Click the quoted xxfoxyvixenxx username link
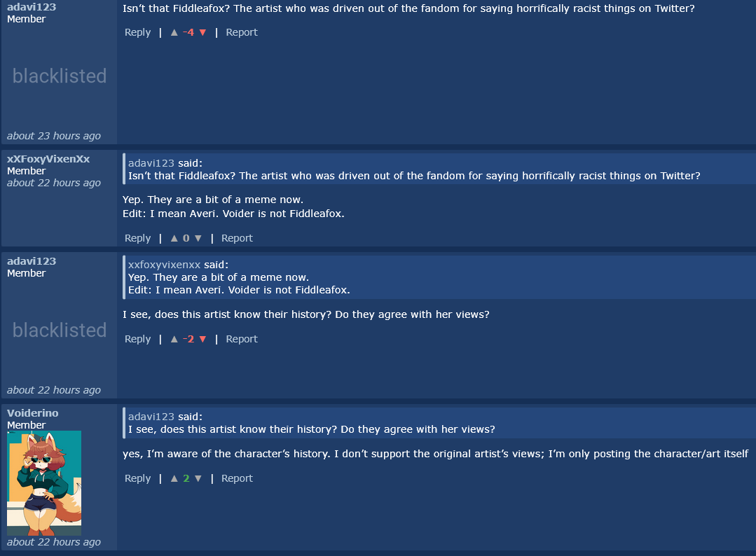The image size is (756, 556). 165,265
